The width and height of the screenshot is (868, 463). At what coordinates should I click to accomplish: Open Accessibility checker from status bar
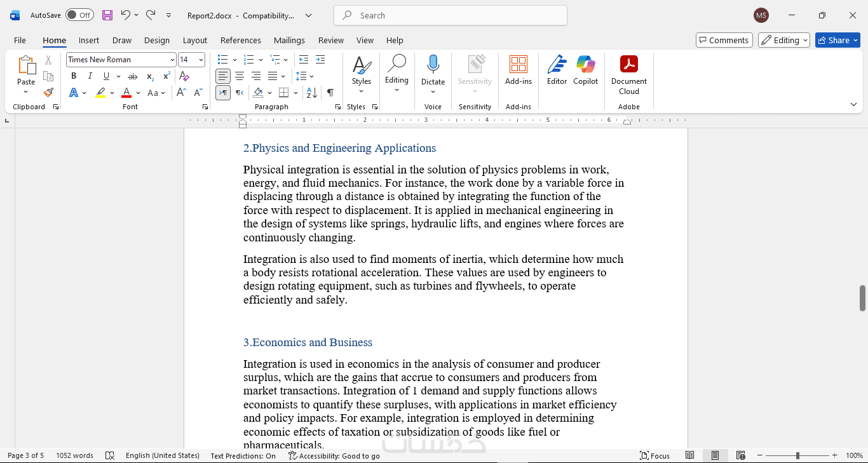click(x=334, y=455)
